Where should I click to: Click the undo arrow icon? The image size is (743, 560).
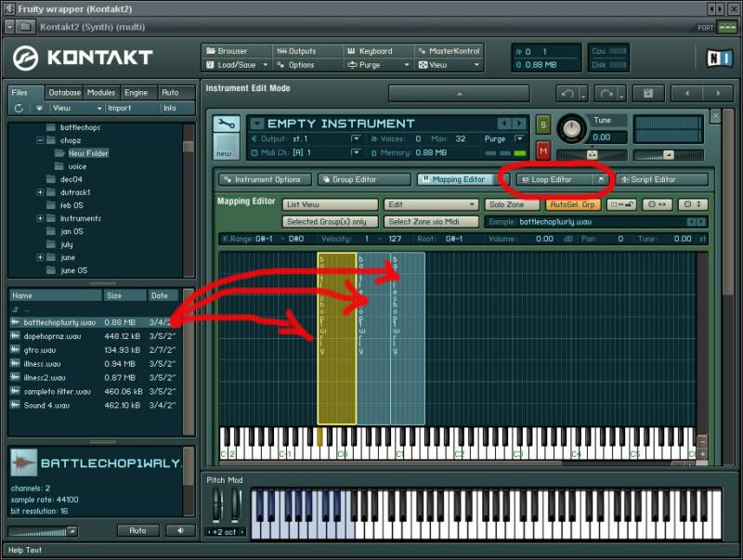pos(567,94)
